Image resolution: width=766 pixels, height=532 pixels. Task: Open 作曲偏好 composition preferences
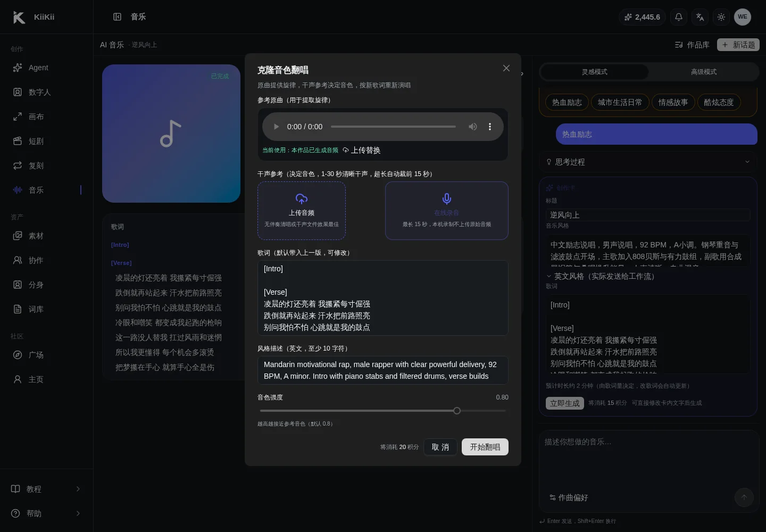pyautogui.click(x=569, y=497)
